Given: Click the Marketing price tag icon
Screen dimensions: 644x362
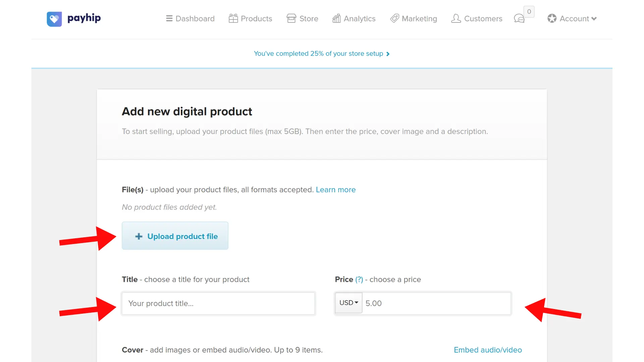Looking at the screenshot, I should coord(394,18).
